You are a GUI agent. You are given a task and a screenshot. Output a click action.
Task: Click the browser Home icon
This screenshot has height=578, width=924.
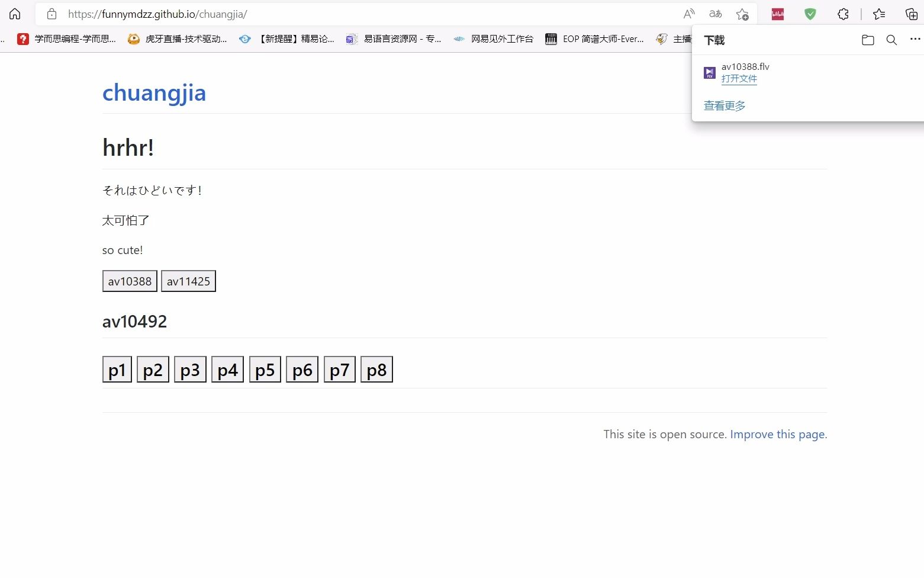pos(15,14)
